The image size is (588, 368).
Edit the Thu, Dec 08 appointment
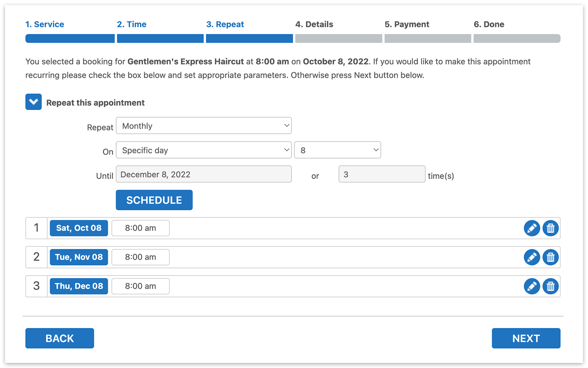click(532, 286)
